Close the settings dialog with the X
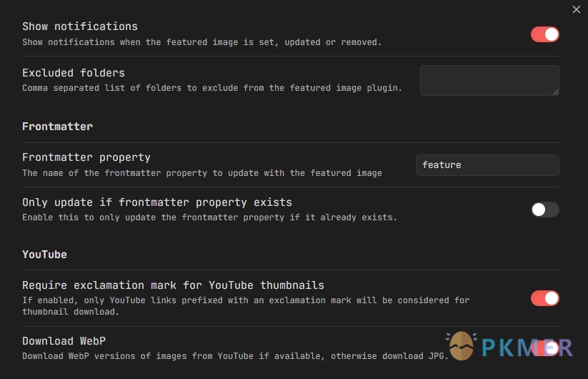This screenshot has height=379, width=588. point(577,9)
